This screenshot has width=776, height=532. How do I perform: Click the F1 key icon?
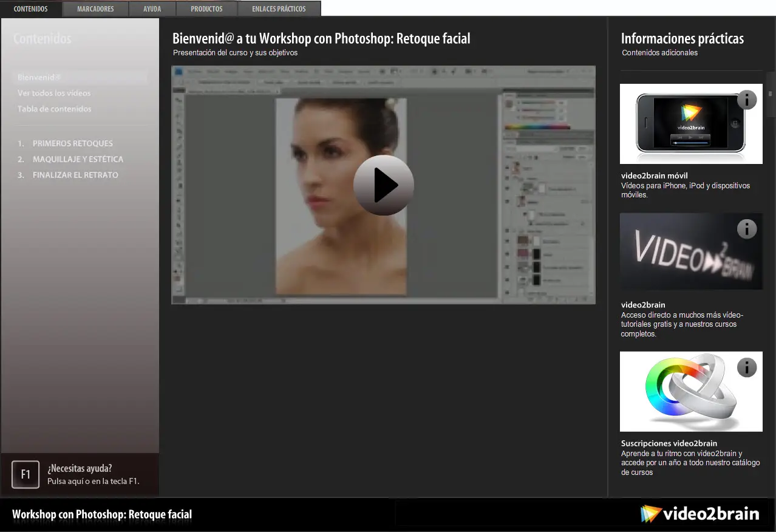tap(26, 474)
